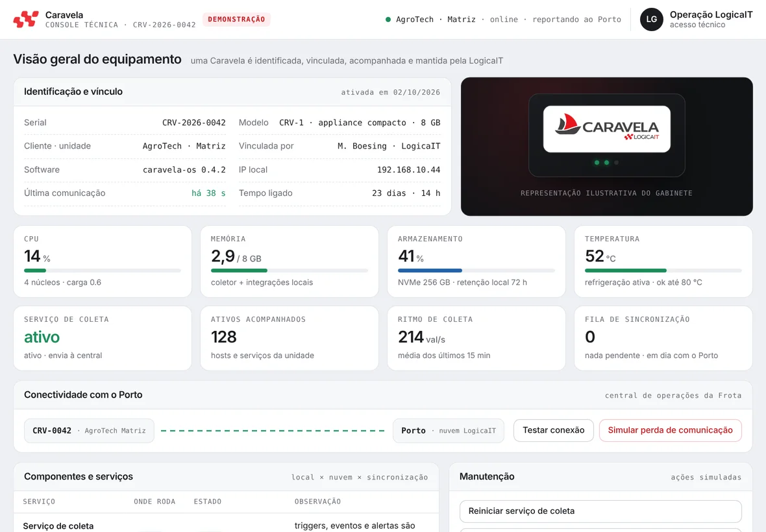Open the LG user avatar
This screenshot has height=532, width=766.
[652, 19]
